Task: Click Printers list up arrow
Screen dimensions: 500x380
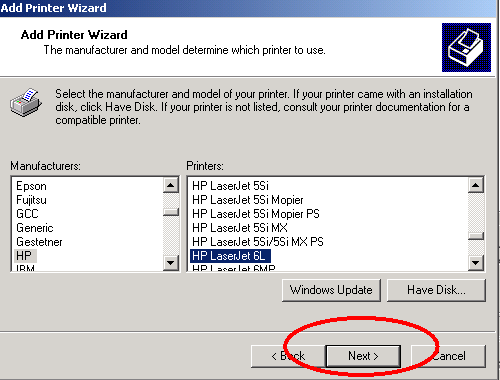Action: pyautogui.click(x=476, y=185)
